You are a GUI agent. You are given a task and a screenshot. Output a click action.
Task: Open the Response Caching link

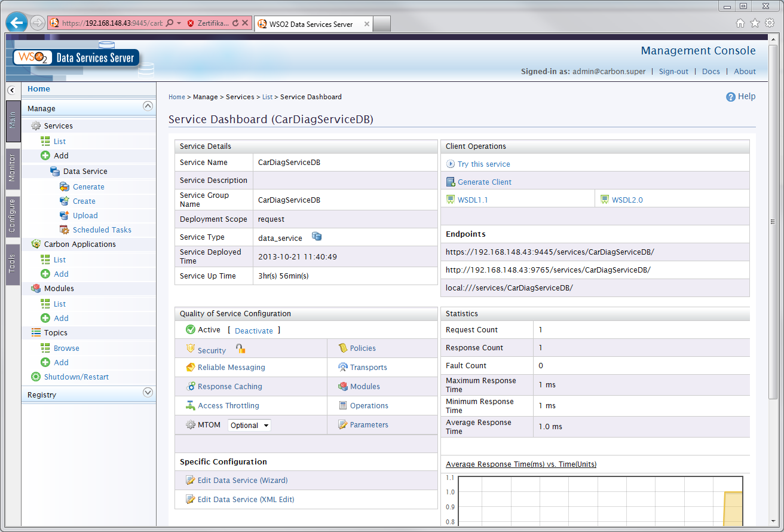(x=230, y=387)
